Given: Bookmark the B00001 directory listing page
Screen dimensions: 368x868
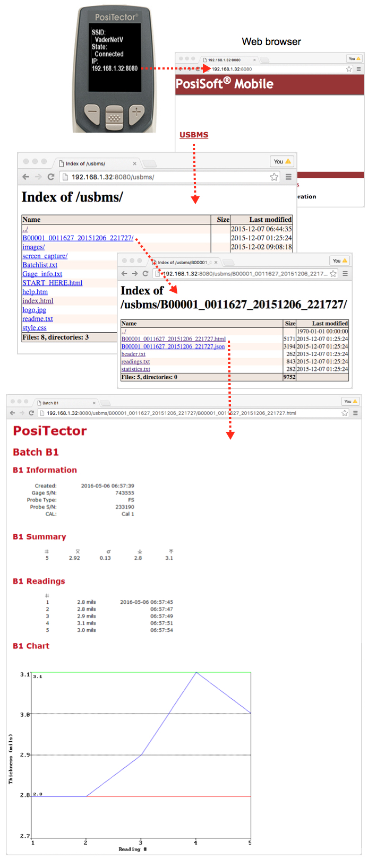Looking at the screenshot, I should tap(333, 274).
